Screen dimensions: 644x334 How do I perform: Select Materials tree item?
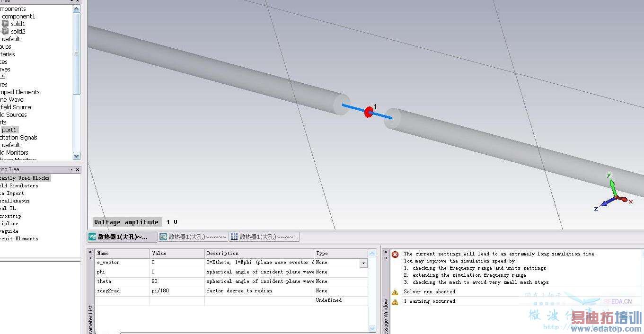[8, 54]
